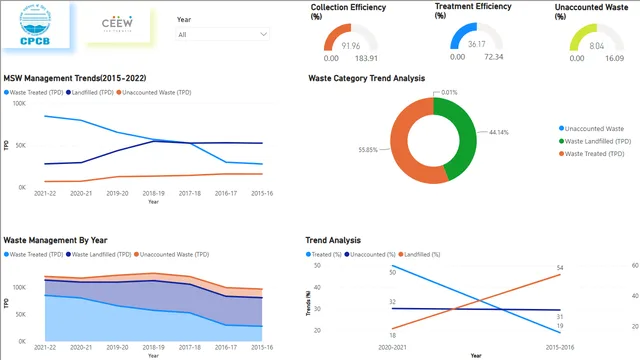Viewport: 640px width, 360px height.
Task: Click the Trend Analysis chart title
Action: click(333, 240)
